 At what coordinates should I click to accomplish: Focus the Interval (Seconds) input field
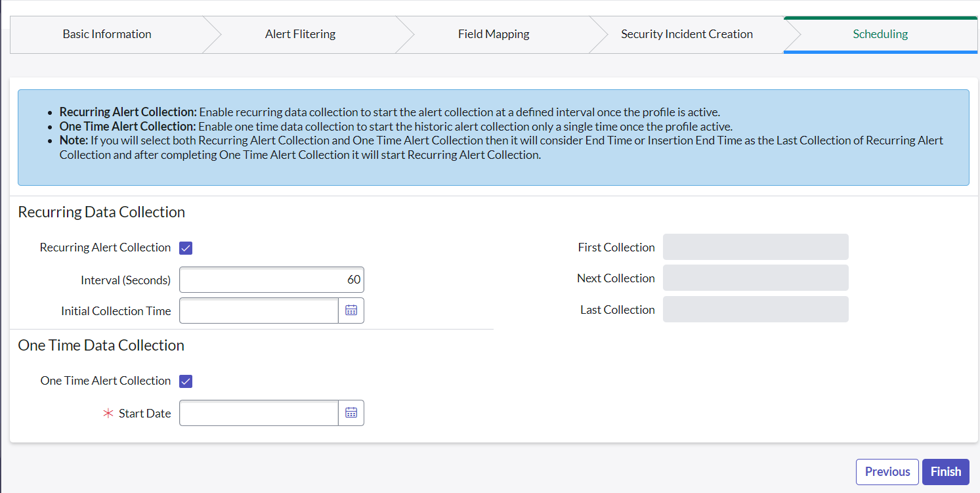pos(272,280)
